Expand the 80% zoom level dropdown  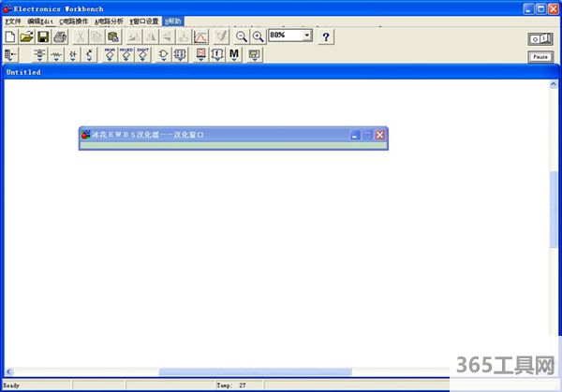point(308,36)
